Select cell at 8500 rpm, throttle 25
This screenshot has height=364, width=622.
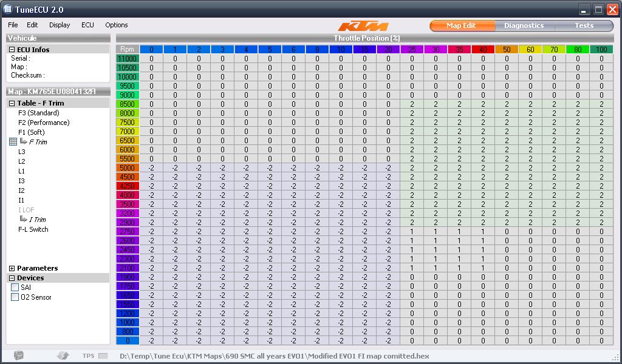[412, 104]
